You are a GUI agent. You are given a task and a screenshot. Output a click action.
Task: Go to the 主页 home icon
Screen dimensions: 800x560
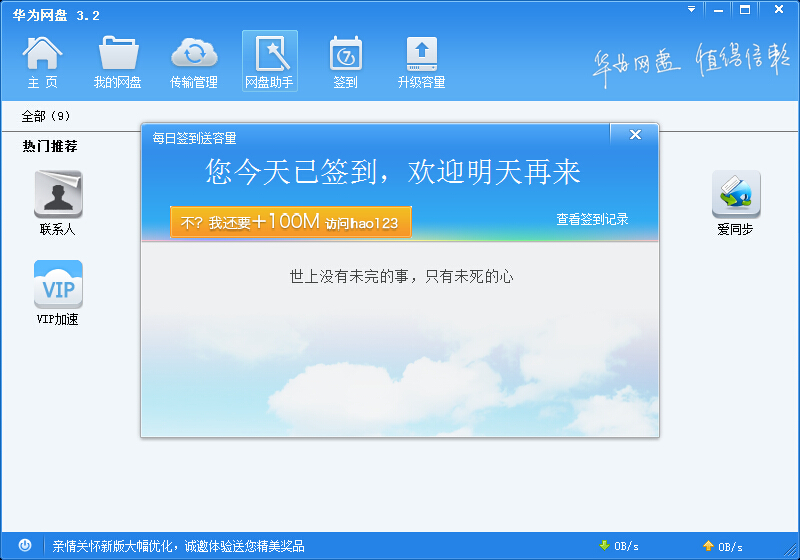coord(42,62)
